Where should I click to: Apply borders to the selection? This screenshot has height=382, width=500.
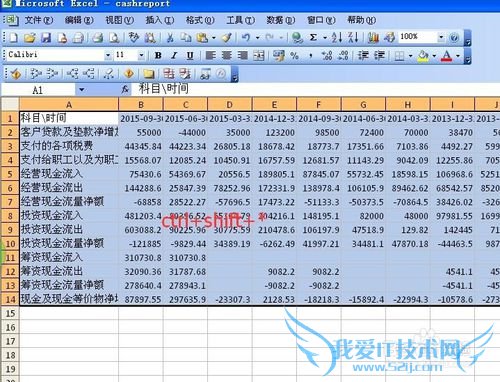[399, 55]
